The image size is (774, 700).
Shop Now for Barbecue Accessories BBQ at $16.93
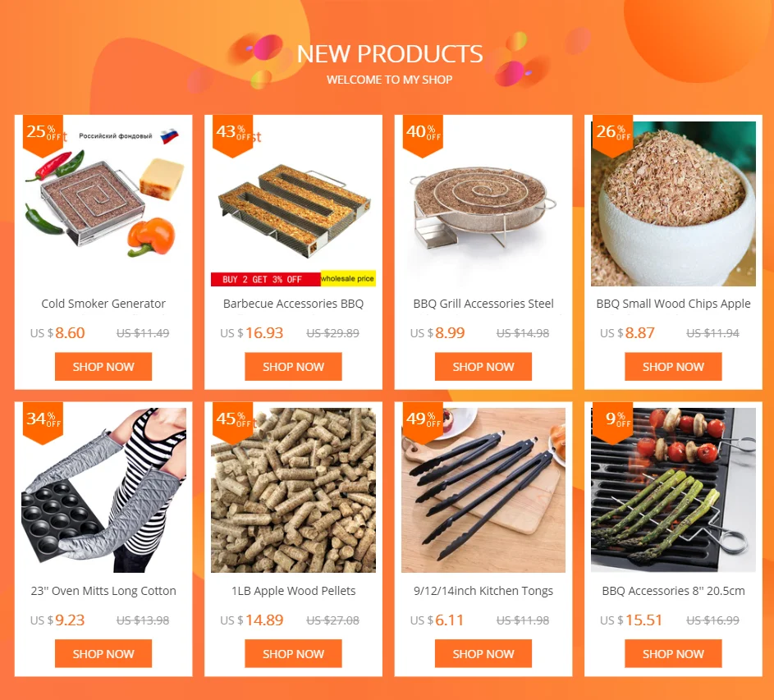point(293,366)
